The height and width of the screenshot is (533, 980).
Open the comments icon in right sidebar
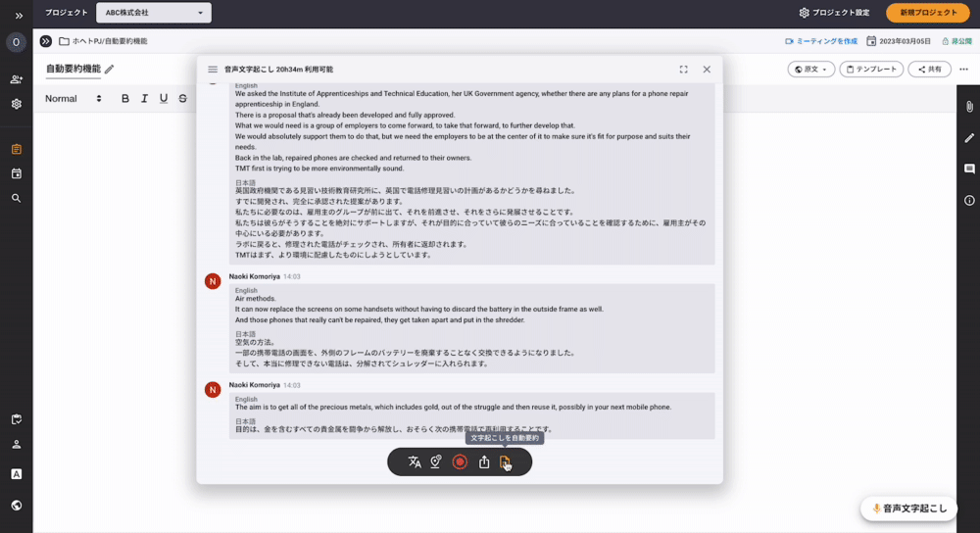(968, 169)
